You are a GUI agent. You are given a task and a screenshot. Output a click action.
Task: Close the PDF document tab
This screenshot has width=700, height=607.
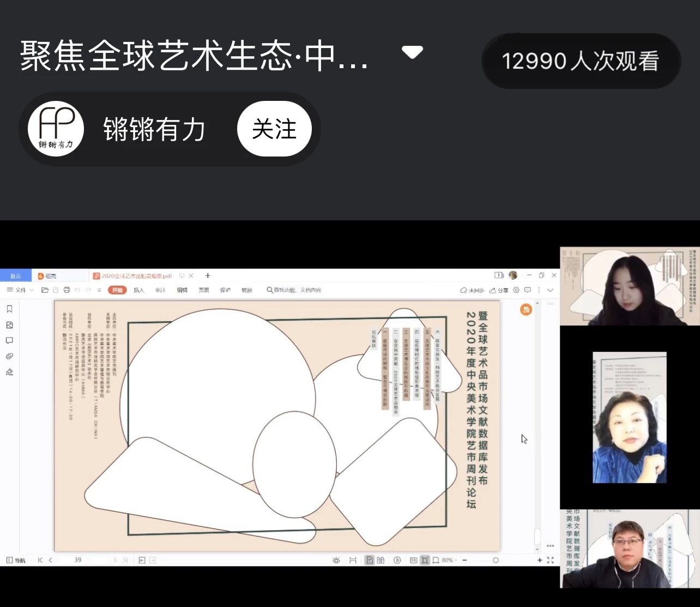pyautogui.click(x=191, y=276)
